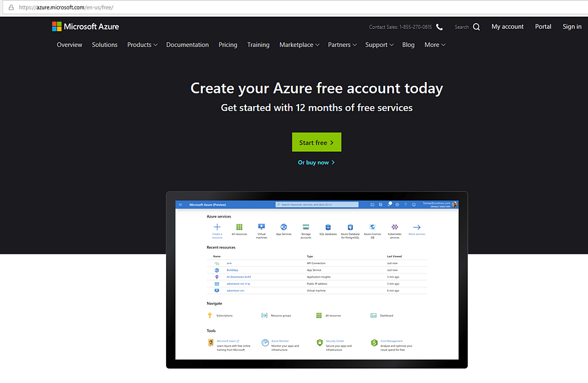Click Cost Management link under Tools
This screenshot has height=383, width=588.
(391, 341)
